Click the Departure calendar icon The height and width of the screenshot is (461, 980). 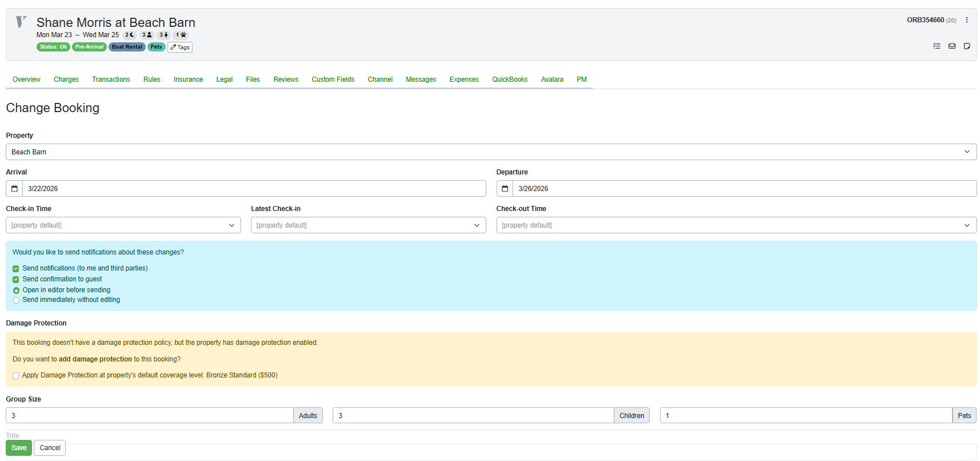[x=505, y=189]
